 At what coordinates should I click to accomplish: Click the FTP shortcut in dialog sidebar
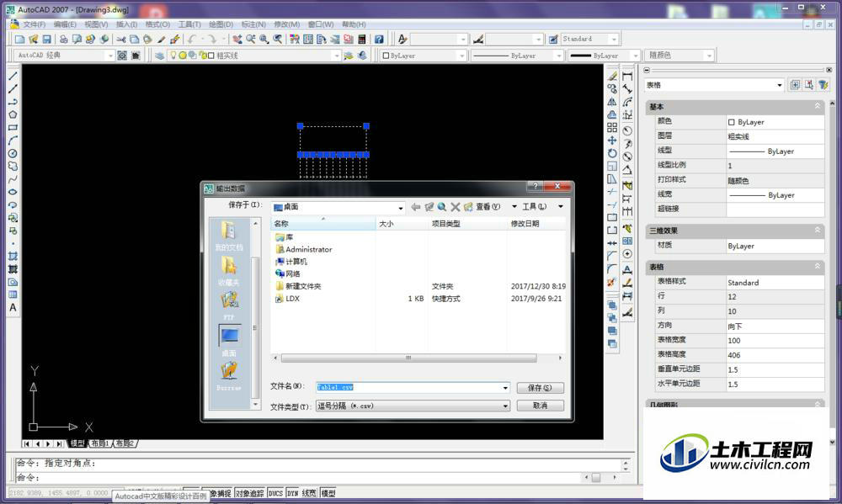229,305
